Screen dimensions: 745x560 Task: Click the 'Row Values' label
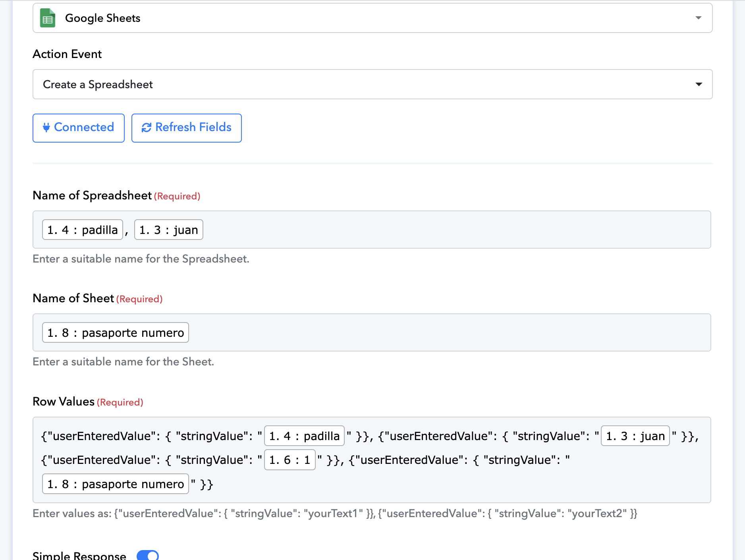(x=64, y=402)
